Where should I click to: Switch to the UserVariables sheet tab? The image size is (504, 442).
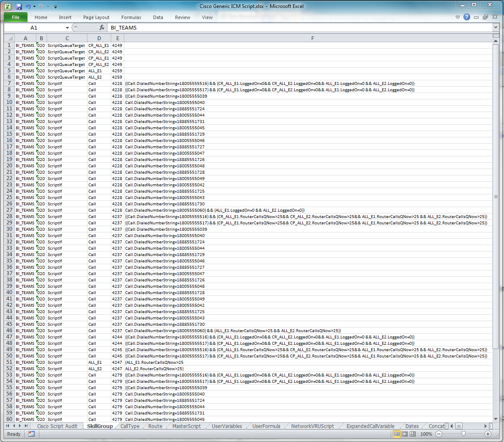[227, 426]
